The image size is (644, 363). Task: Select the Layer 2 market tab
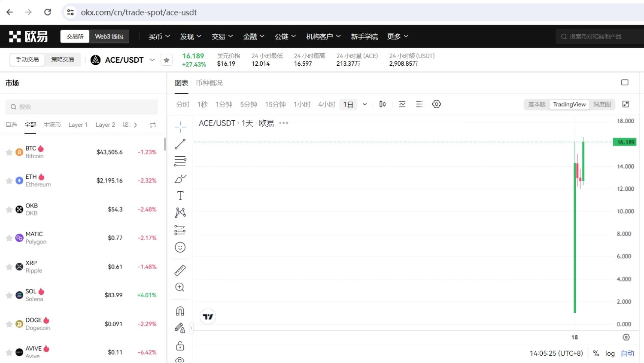pos(105,125)
